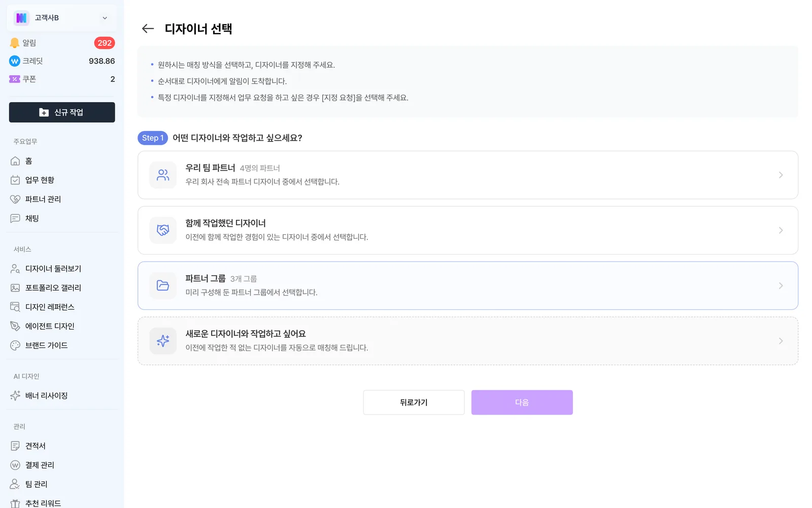Expand 파트너 그룹 chevron arrow
This screenshot has width=812, height=508.
tap(781, 285)
